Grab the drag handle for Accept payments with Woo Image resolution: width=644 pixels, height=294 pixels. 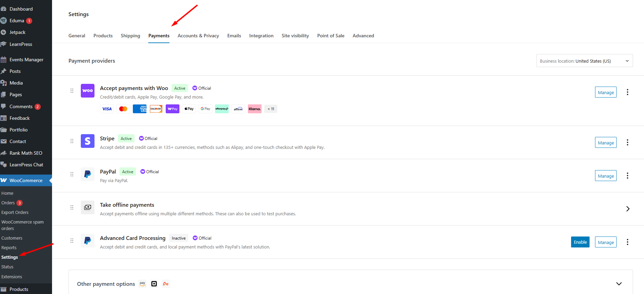pos(72,91)
